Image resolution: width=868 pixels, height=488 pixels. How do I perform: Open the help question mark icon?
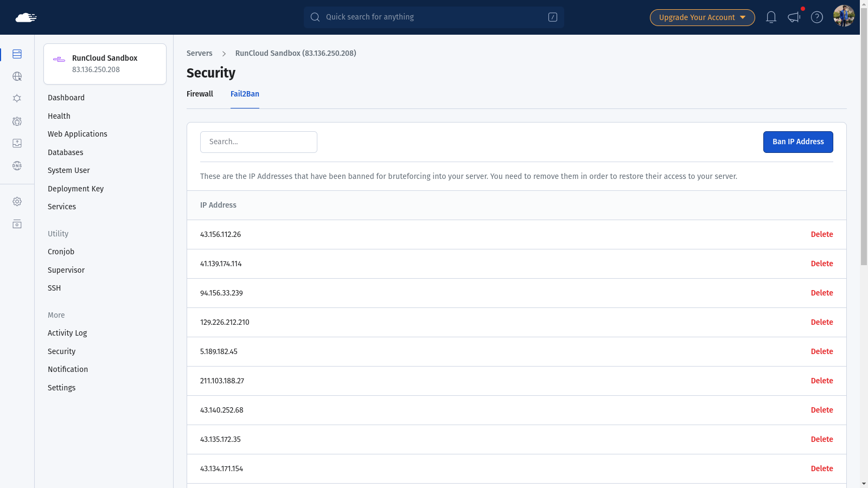coord(817,17)
